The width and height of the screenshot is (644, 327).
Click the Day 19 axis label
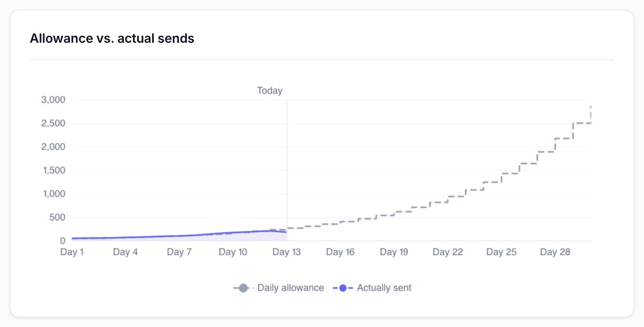pyautogui.click(x=394, y=252)
